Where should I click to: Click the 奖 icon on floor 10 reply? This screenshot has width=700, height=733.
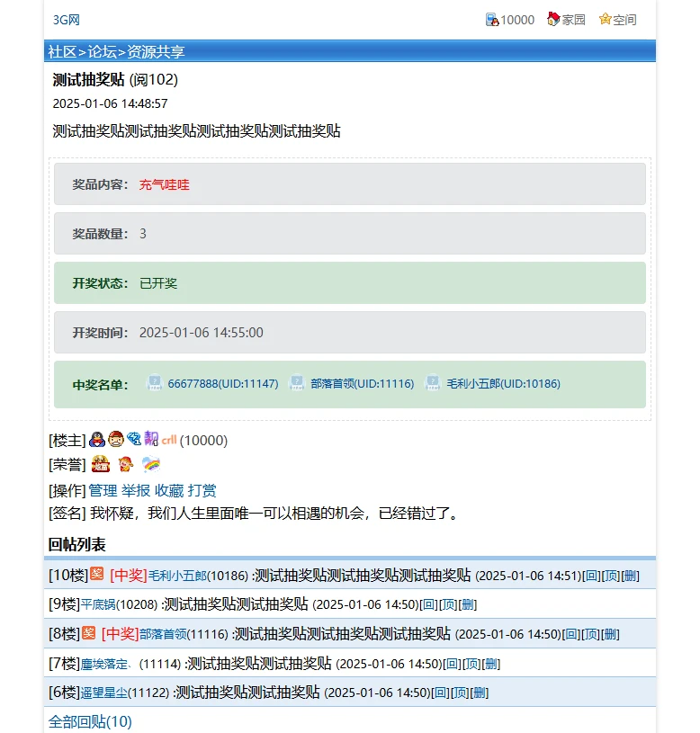(x=97, y=574)
